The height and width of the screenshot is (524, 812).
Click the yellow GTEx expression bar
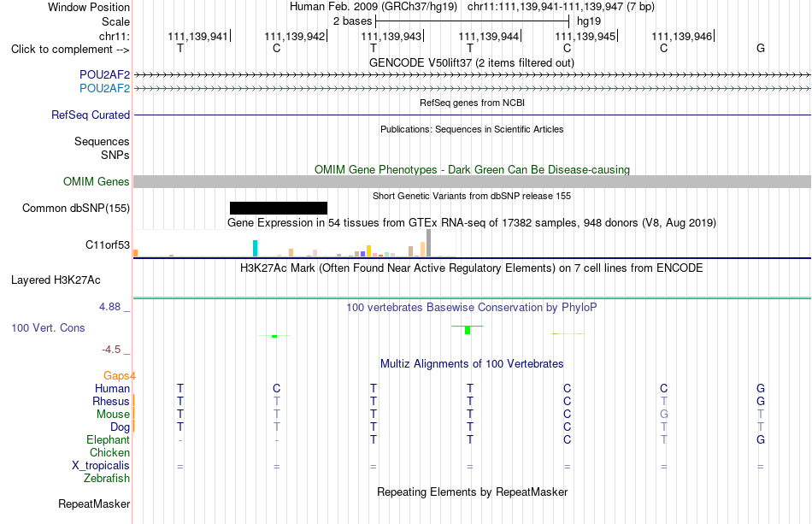368,251
